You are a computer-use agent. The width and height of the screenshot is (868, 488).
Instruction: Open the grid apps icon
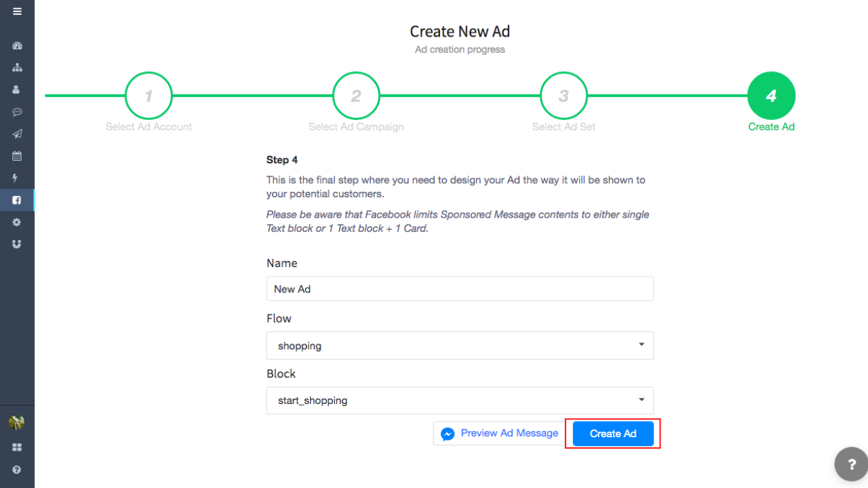point(17,447)
